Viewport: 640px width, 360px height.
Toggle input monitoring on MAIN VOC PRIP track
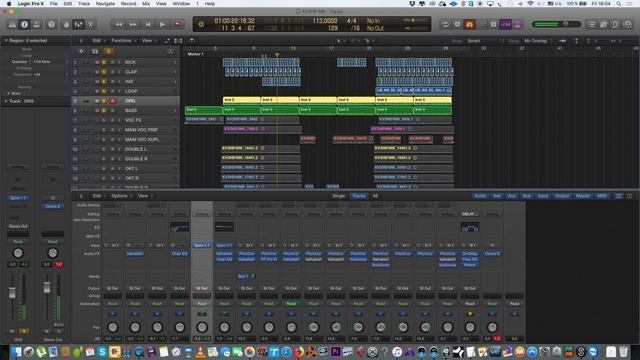pyautogui.click(x=120, y=130)
